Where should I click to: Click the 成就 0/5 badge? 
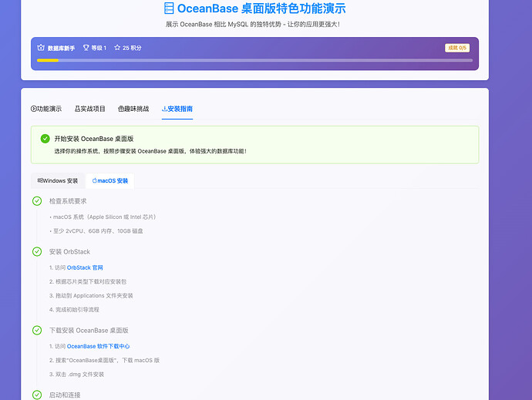(457, 48)
